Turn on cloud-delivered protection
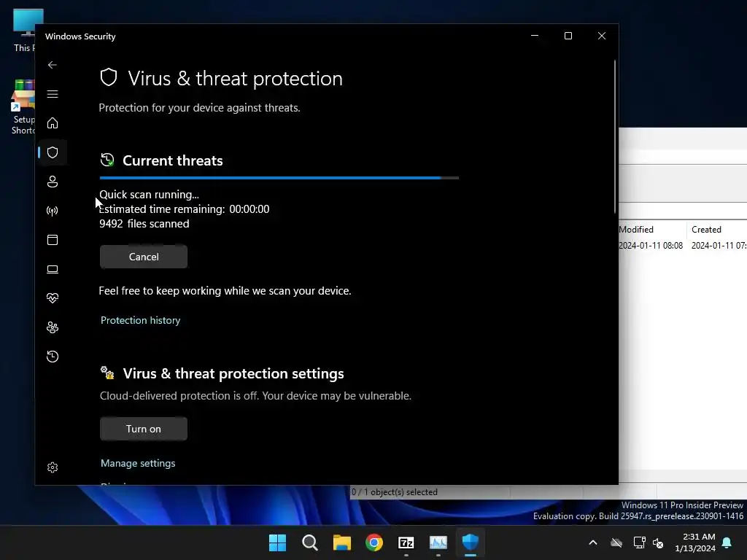 (144, 429)
